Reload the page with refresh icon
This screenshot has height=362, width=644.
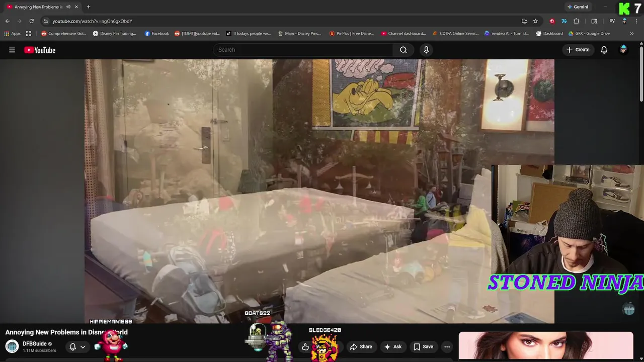click(31, 21)
